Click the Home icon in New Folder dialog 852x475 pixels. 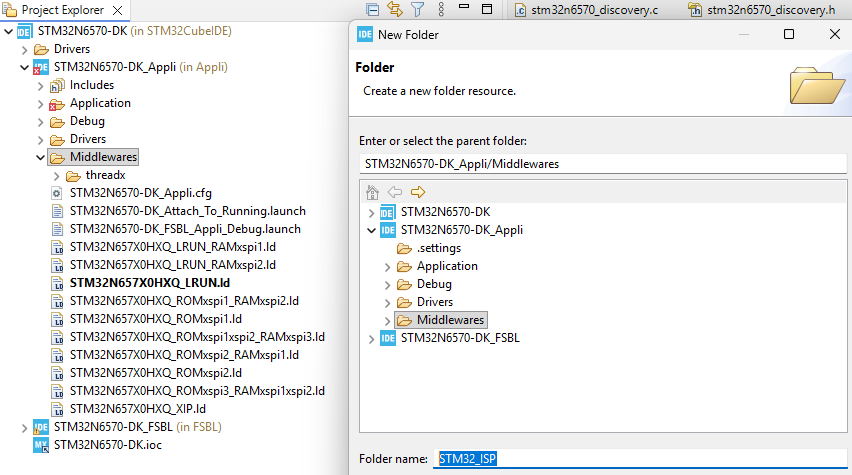[372, 192]
